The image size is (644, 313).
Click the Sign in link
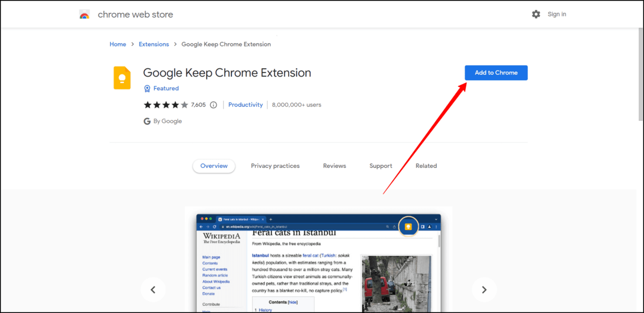click(556, 14)
